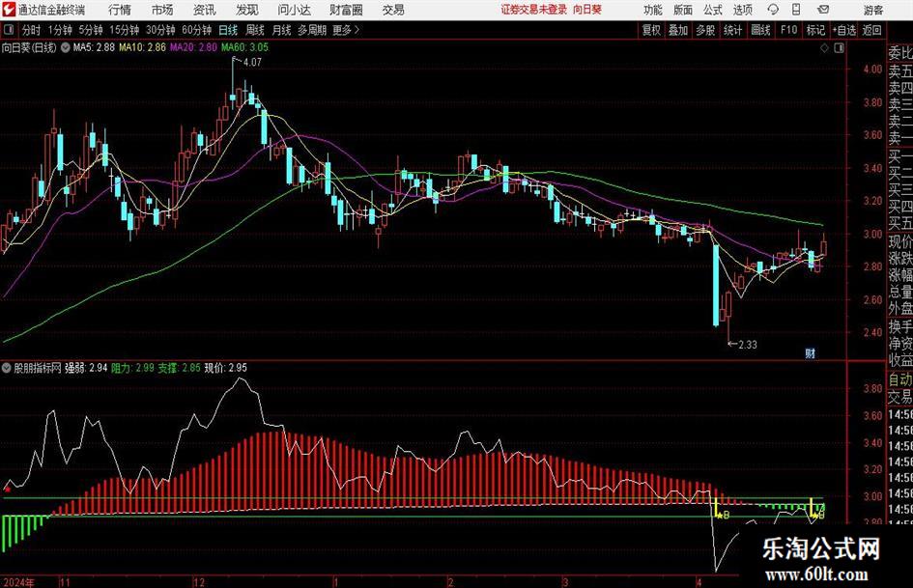Open the mobile phone icon
Viewport: 913px width, 588px height.
(796, 10)
